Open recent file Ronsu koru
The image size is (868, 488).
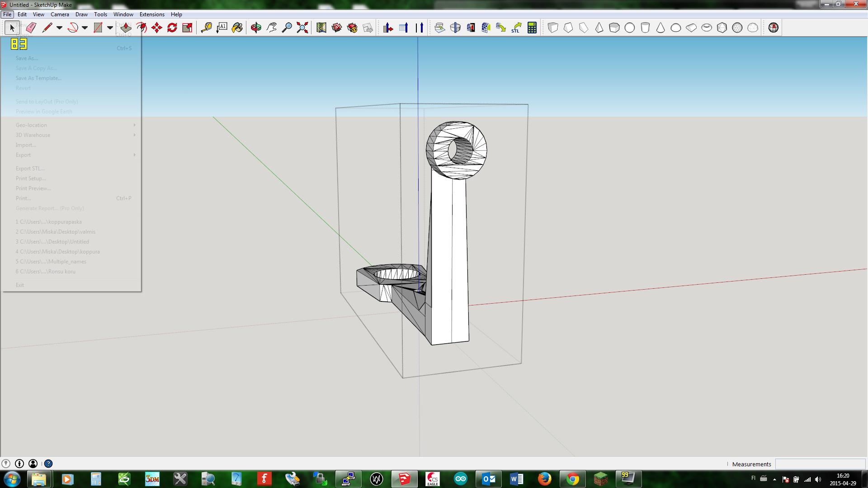point(72,272)
